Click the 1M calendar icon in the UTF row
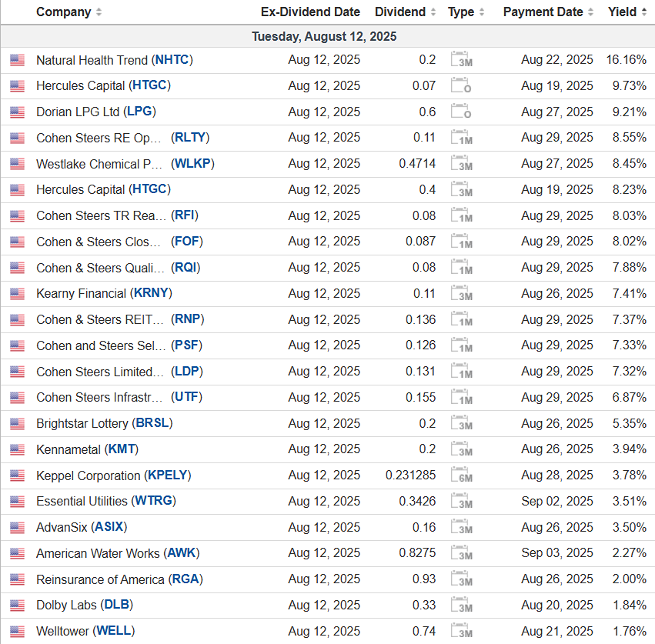 tap(461, 398)
